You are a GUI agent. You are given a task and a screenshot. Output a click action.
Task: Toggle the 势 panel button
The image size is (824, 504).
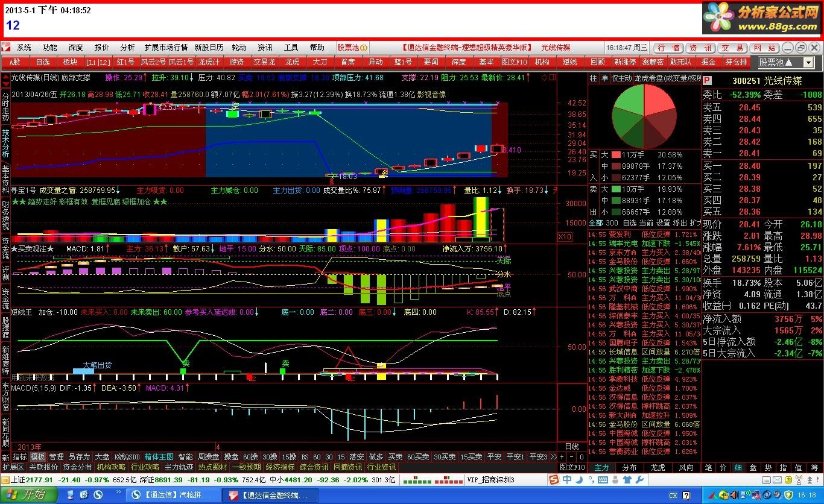tap(769, 467)
